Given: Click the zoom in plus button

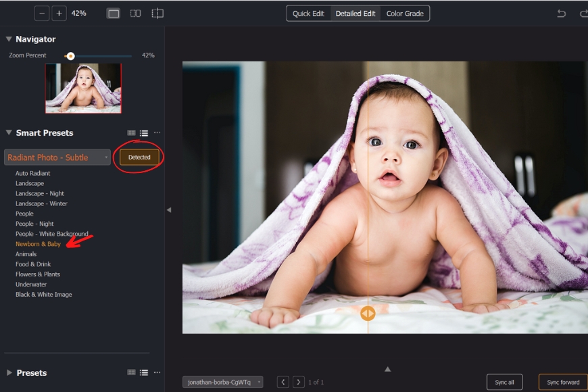Looking at the screenshot, I should coord(59,14).
